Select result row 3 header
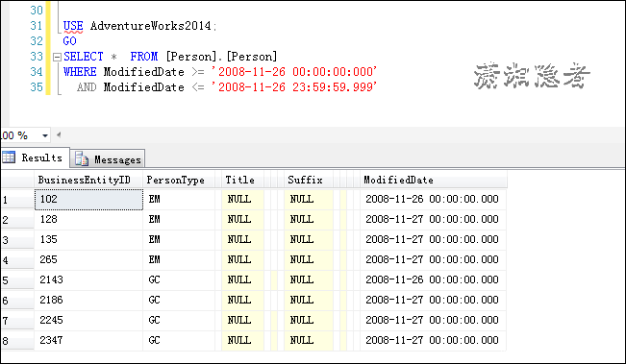The width and height of the screenshot is (626, 364). point(17,239)
